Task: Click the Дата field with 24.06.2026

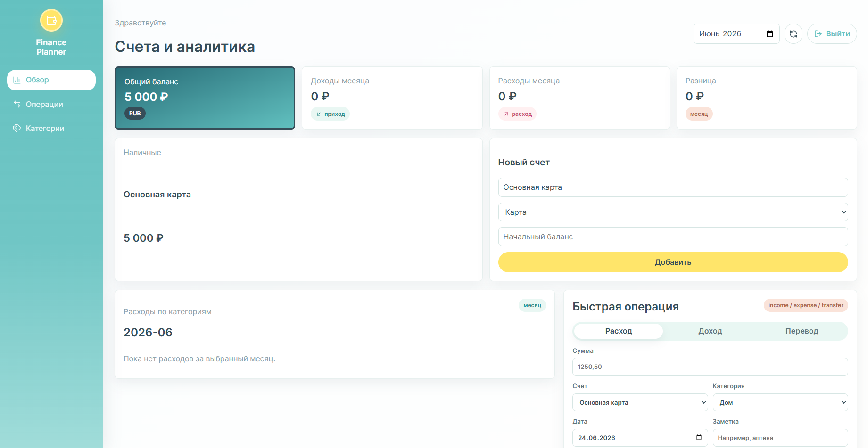Action: coord(640,438)
